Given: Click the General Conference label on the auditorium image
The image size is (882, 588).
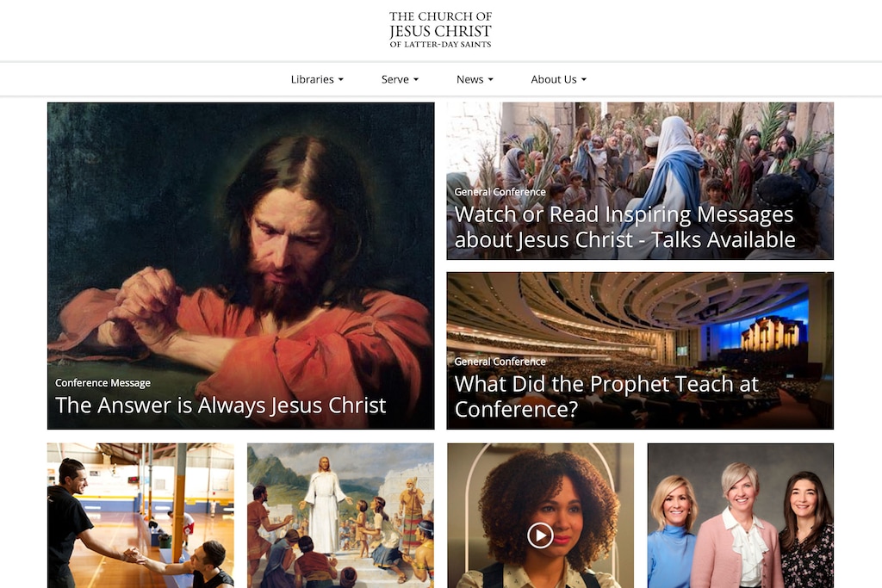Looking at the screenshot, I should coord(500,362).
